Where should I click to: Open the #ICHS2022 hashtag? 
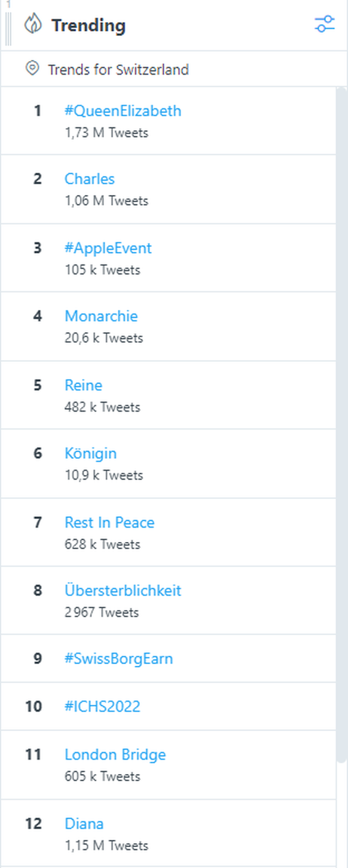click(102, 706)
